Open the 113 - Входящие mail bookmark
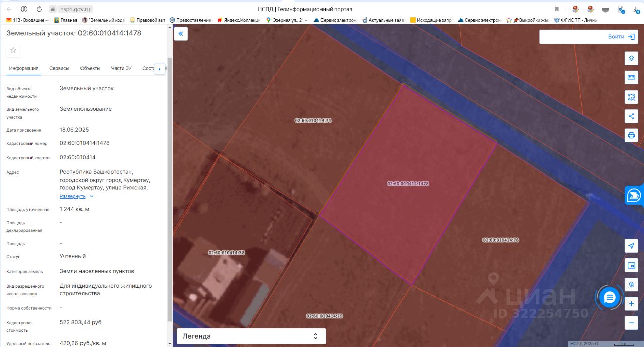This screenshot has height=347, width=644. pyautogui.click(x=27, y=20)
